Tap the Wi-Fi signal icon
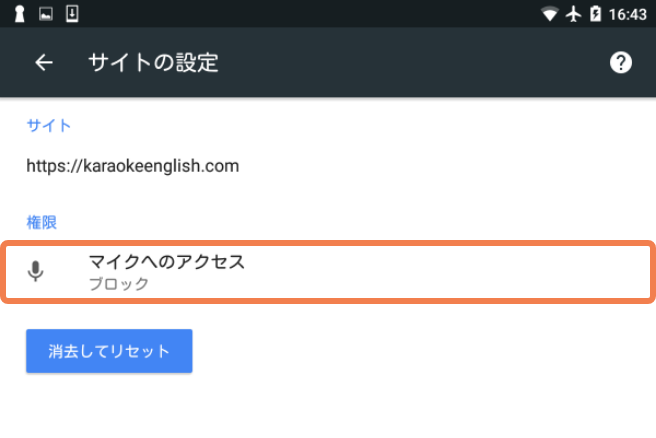Image resolution: width=656 pixels, height=438 pixels. (549, 14)
